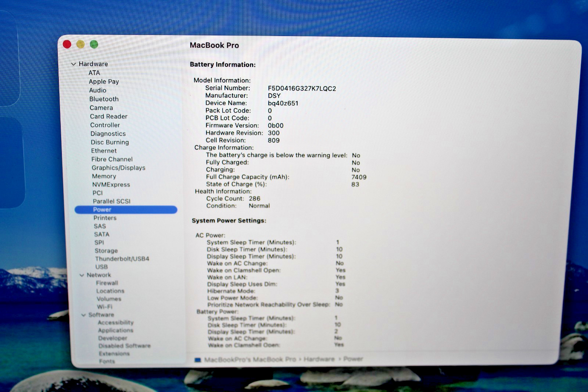Image resolution: width=588 pixels, height=392 pixels.
Task: Open Extensions under Software
Action: (114, 353)
